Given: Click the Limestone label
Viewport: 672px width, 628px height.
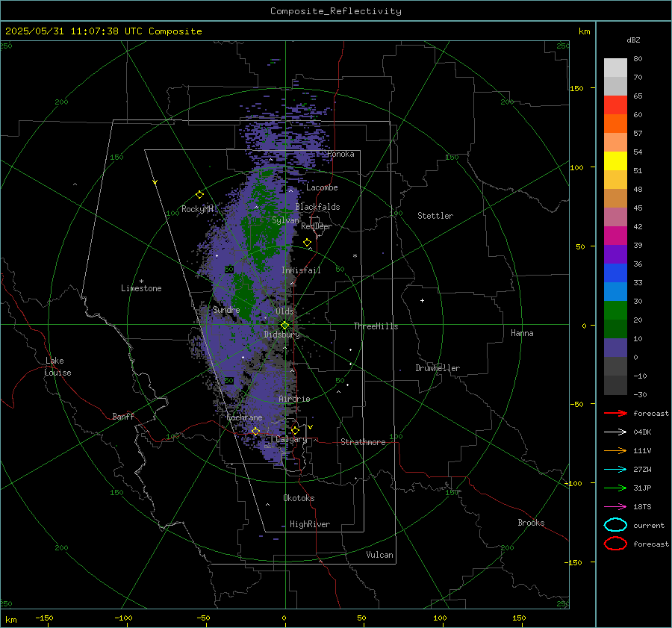Looking at the screenshot, I should pyautogui.click(x=141, y=288).
